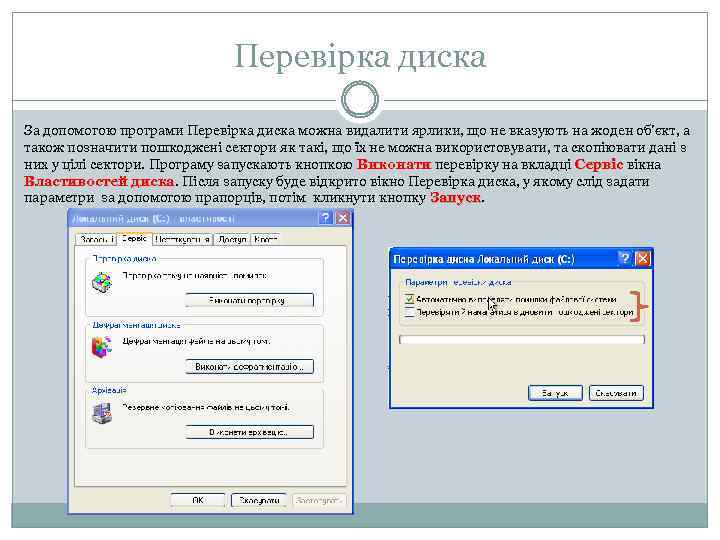The image size is (720, 540).
Task: Click red word Запуск in paragraph
Action: (456, 198)
